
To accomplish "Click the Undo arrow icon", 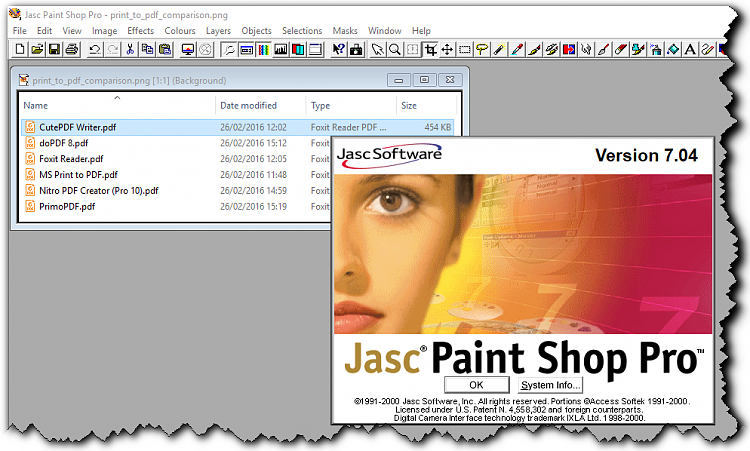I will 95,49.
